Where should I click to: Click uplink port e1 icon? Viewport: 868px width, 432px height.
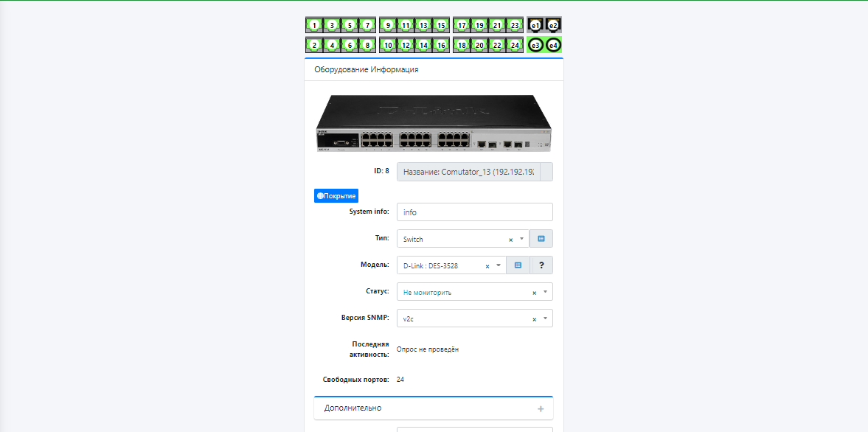536,25
